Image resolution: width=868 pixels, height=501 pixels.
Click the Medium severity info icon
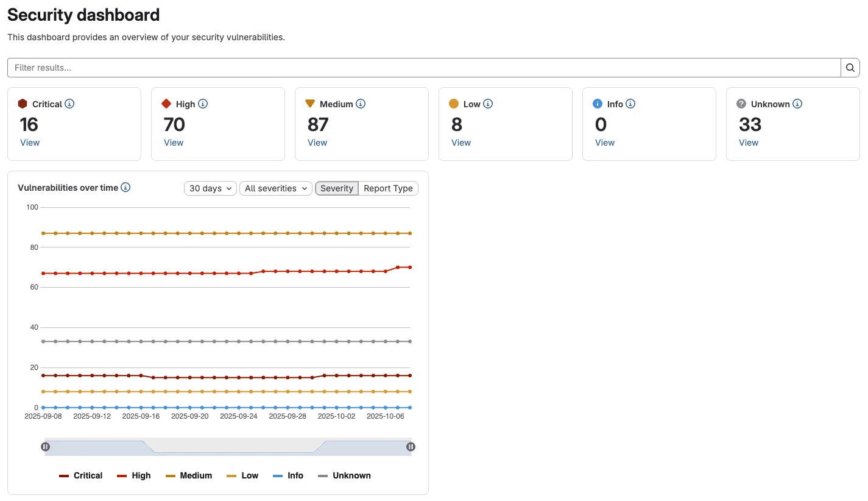361,104
